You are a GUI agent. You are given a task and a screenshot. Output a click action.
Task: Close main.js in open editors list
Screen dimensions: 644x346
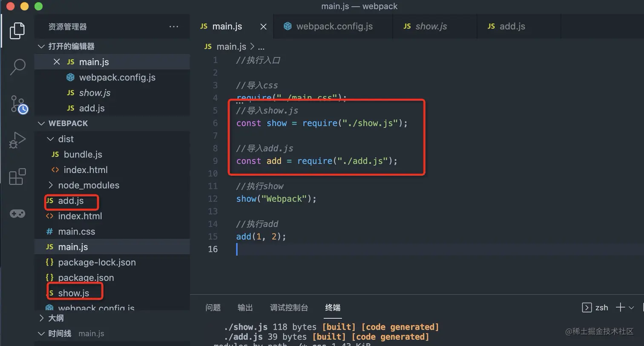[x=57, y=62]
